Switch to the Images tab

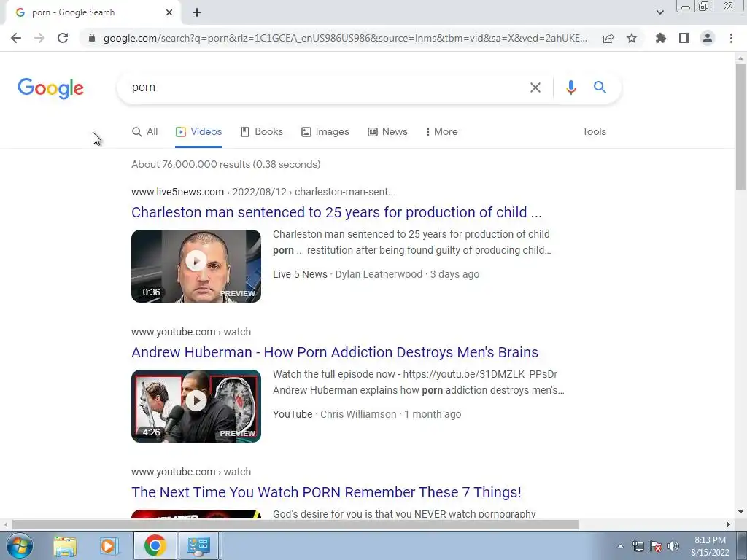point(325,132)
